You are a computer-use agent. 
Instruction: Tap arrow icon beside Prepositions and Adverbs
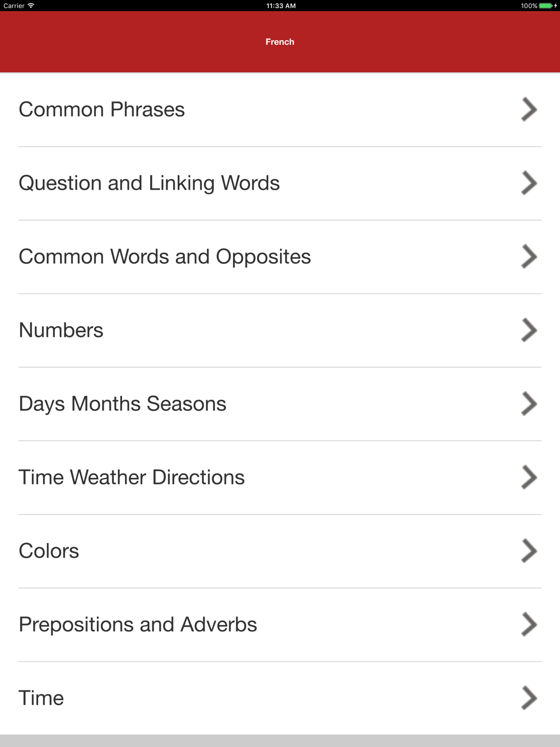[x=529, y=624]
